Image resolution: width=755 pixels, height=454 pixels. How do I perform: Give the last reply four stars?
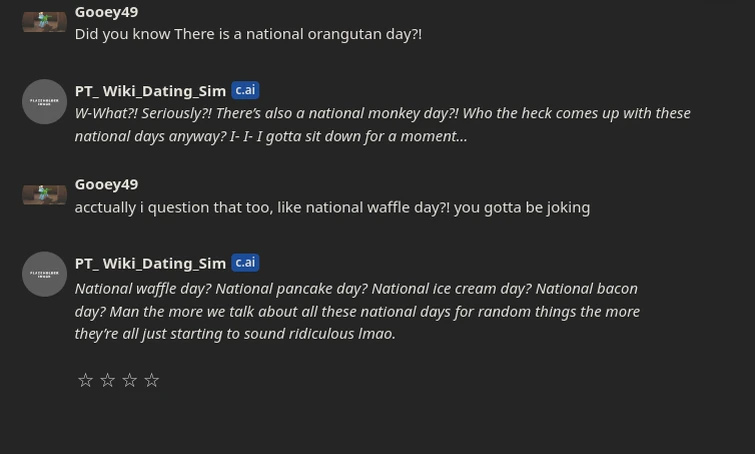click(x=152, y=380)
